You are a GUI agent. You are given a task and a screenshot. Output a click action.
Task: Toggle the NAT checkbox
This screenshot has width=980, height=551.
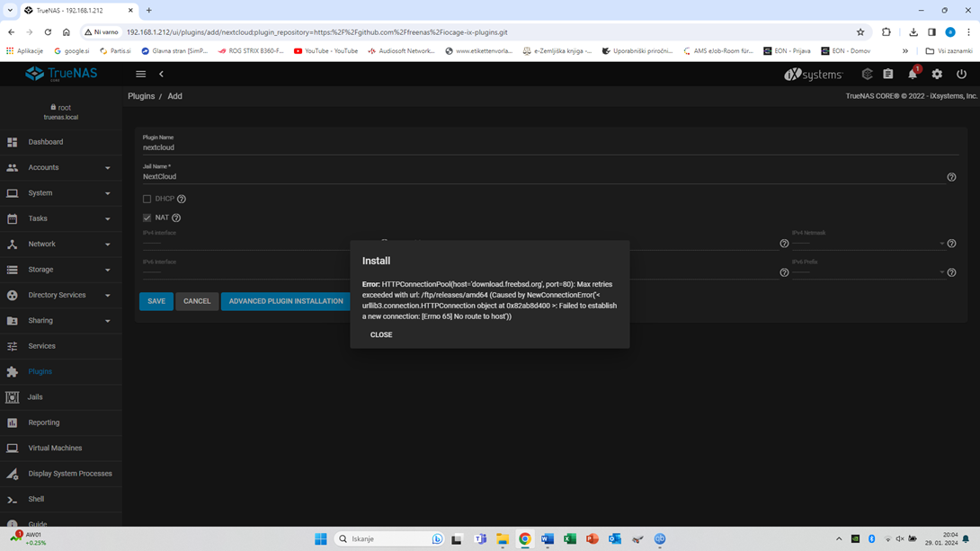(147, 218)
